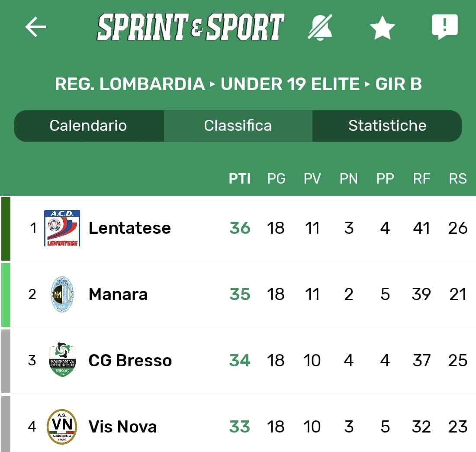The image size is (476, 452).
Task: Open the Lentatese team crest
Action: pyautogui.click(x=62, y=228)
